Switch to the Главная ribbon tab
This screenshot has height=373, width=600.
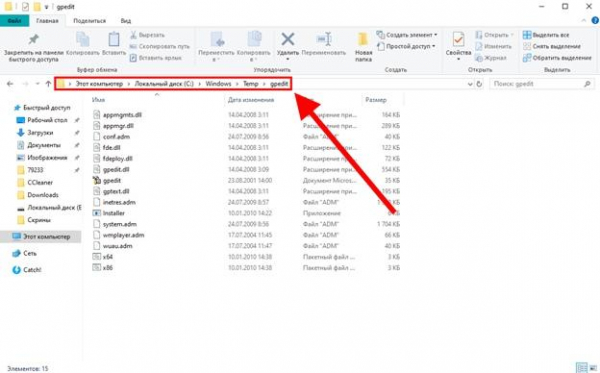[x=47, y=21]
